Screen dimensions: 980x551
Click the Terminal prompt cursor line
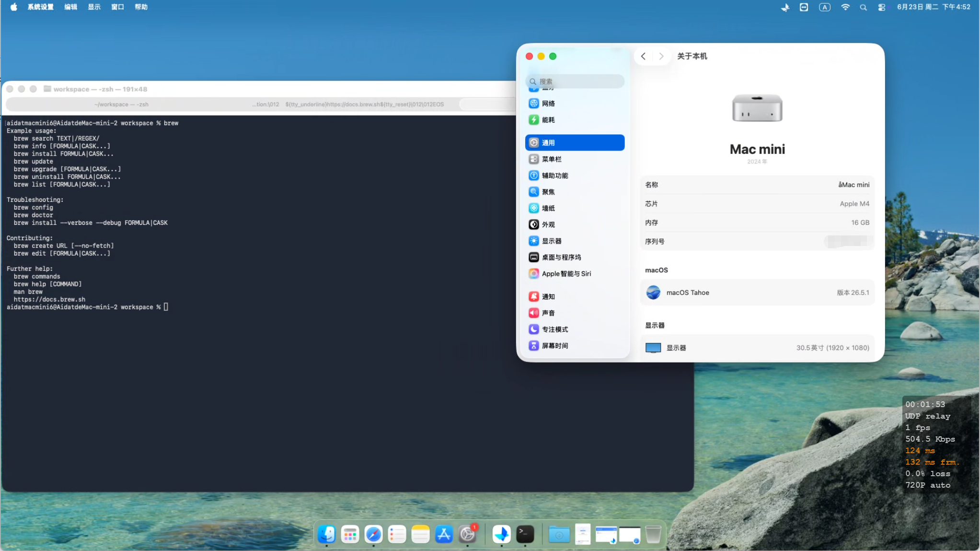click(x=87, y=307)
